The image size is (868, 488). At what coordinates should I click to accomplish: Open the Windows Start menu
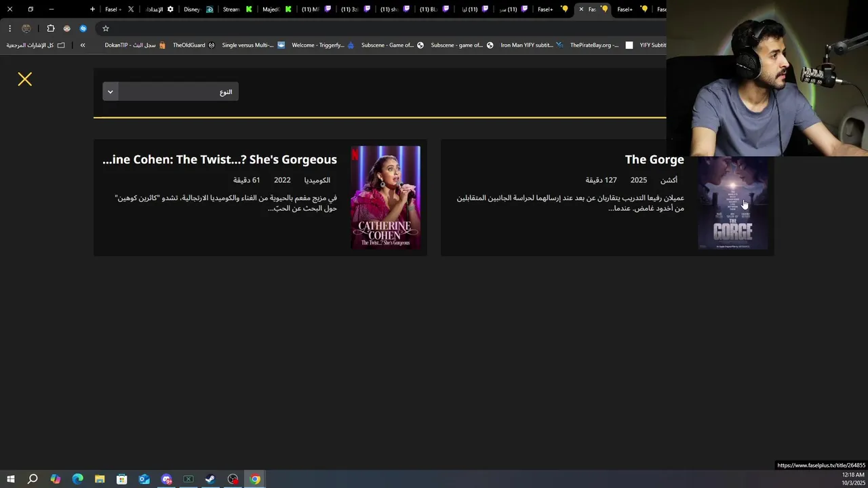coord(11,479)
